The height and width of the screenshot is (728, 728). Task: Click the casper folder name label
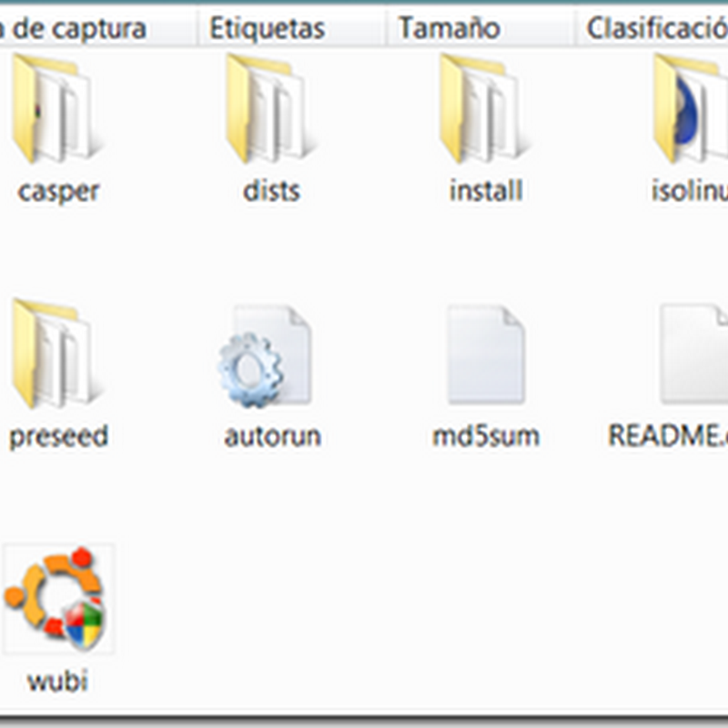(x=58, y=191)
